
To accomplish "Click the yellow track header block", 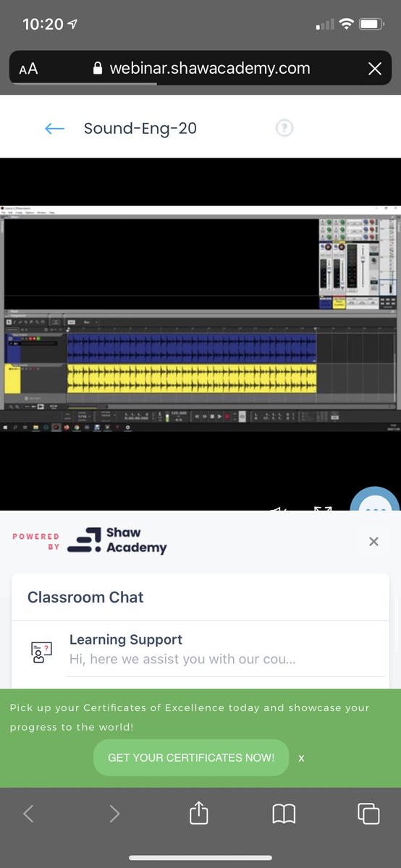I will 12,380.
